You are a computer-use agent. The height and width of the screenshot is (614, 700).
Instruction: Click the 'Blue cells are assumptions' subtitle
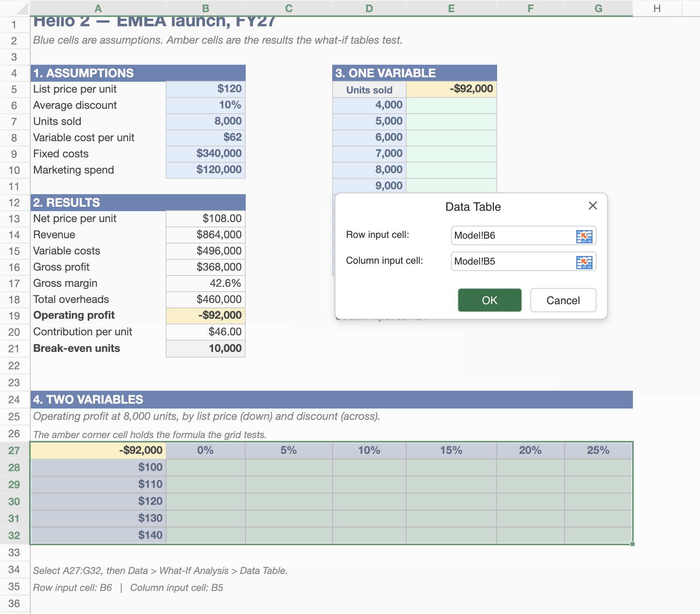pos(217,40)
